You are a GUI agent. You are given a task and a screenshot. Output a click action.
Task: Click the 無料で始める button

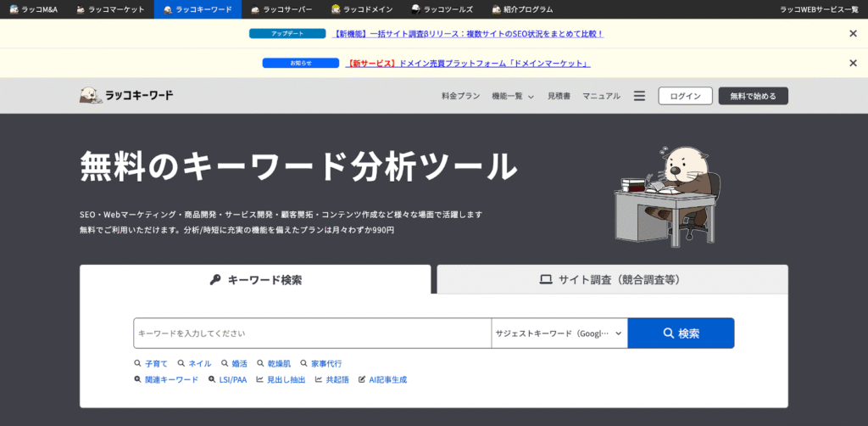[x=753, y=96]
